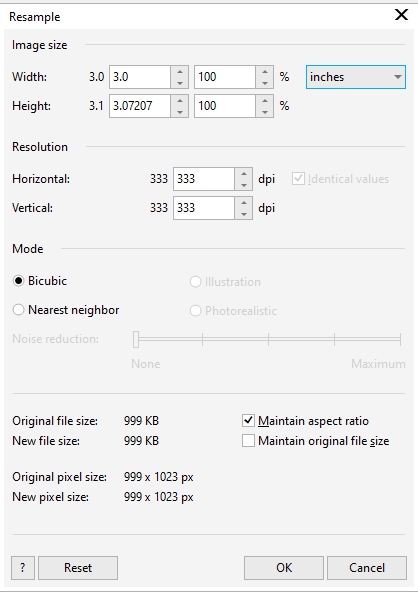Click the Width inches input field

pos(140,77)
